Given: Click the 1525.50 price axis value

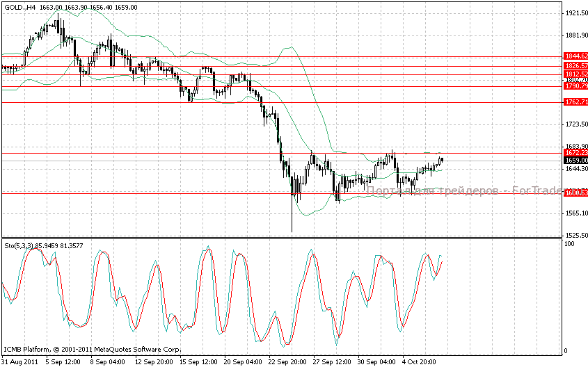Looking at the screenshot, I should (577, 236).
